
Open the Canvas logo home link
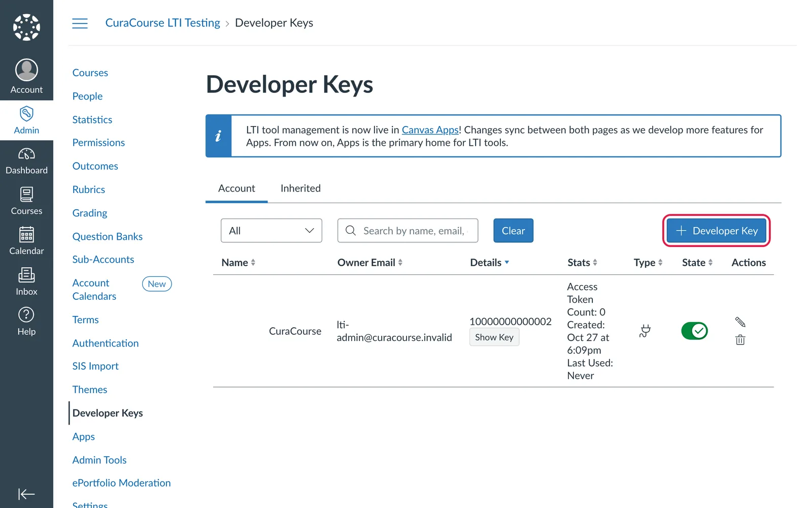[x=26, y=27]
